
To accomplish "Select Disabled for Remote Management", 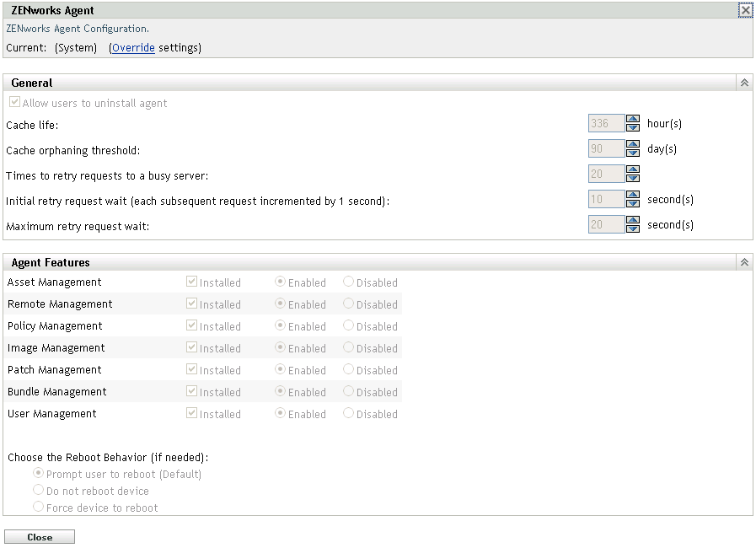I will pos(349,304).
